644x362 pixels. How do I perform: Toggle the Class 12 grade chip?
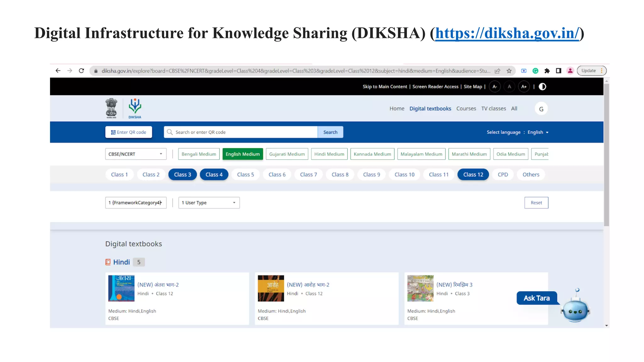tap(473, 174)
